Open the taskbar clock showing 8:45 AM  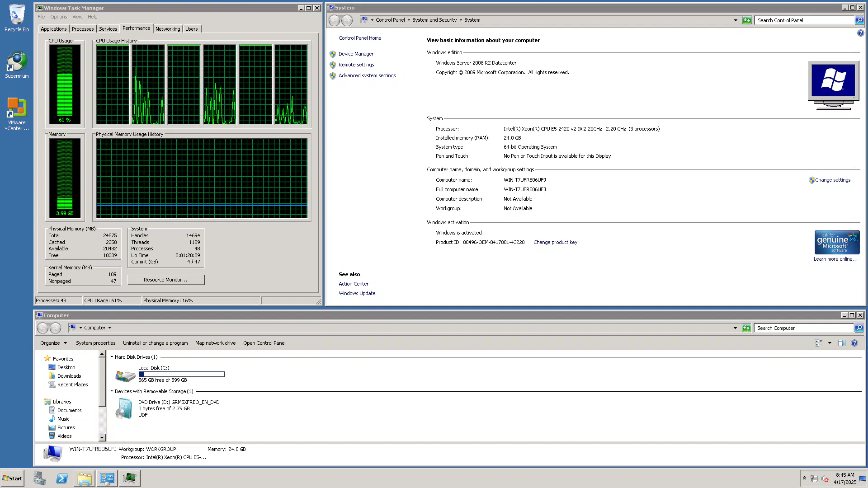(x=845, y=479)
